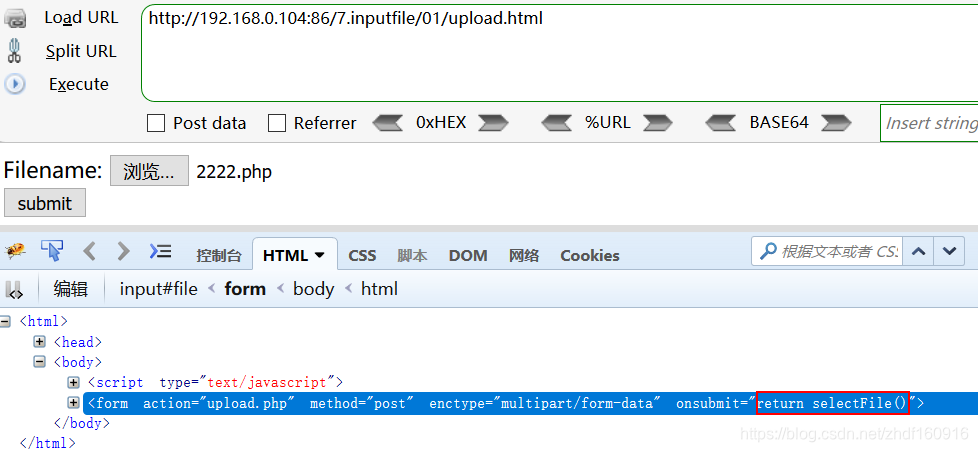Show the Firebug command line popup icon
This screenshot has height=452, width=978.
[x=160, y=251]
